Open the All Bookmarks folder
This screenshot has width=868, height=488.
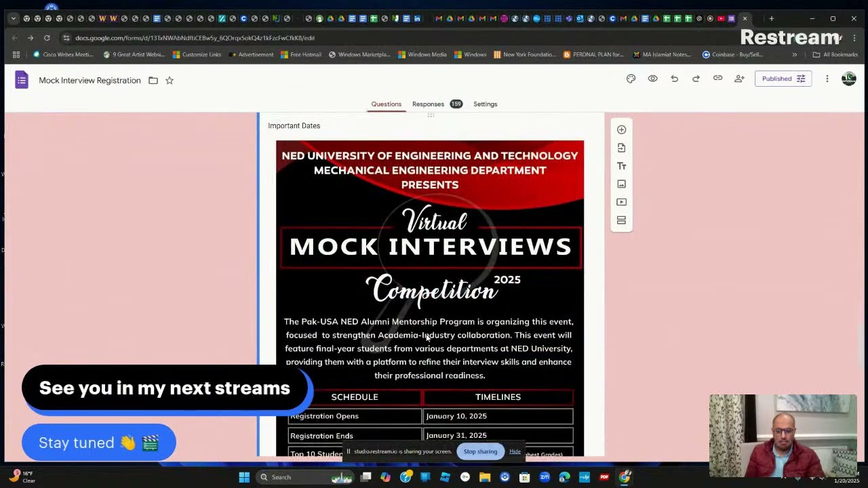[835, 54]
